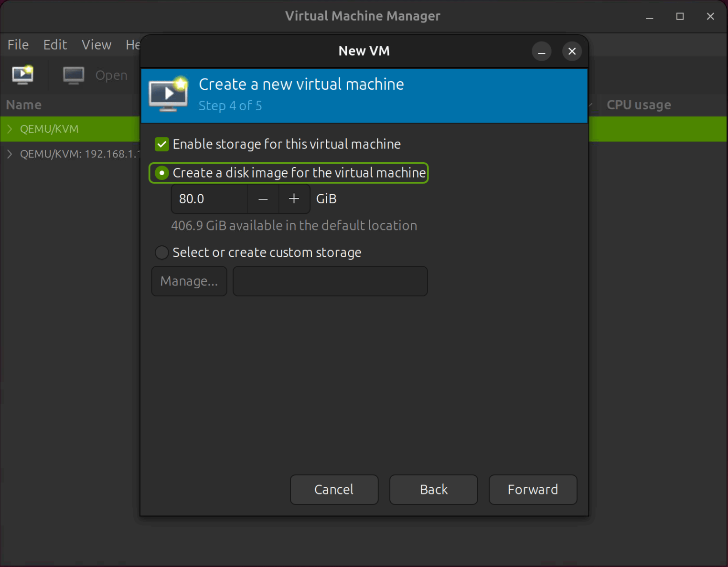Increase the disk size with the plus stepper
The height and width of the screenshot is (567, 728).
point(294,199)
